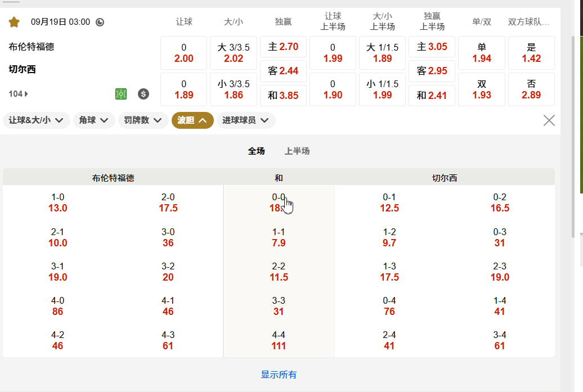This screenshot has width=583, height=392.
Task: Choose 是 at odds 1.42
Action: pyautogui.click(x=531, y=53)
